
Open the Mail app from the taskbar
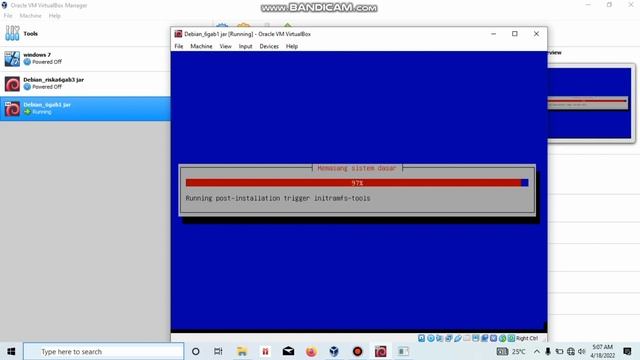[288, 351]
